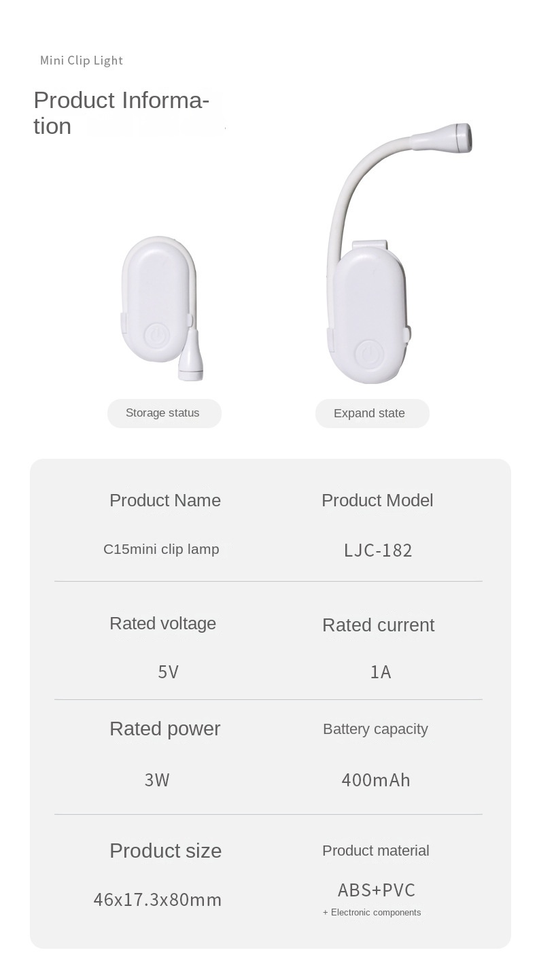Select the 46x17.3x80mm dimensions text
The width and height of the screenshot is (537, 980).
point(158,900)
